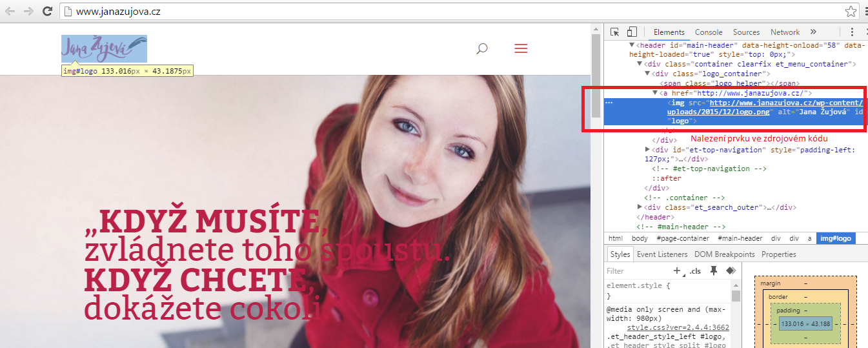Viewport: 868px width, 348px height.
Task: Click the @media only screen rule text
Action: click(x=666, y=314)
